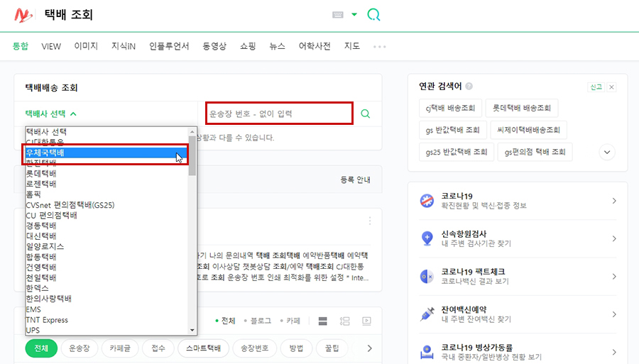This screenshot has width=639, height=364.
Task: Click the cj택배 배송조회 related search
Action: click(450, 108)
